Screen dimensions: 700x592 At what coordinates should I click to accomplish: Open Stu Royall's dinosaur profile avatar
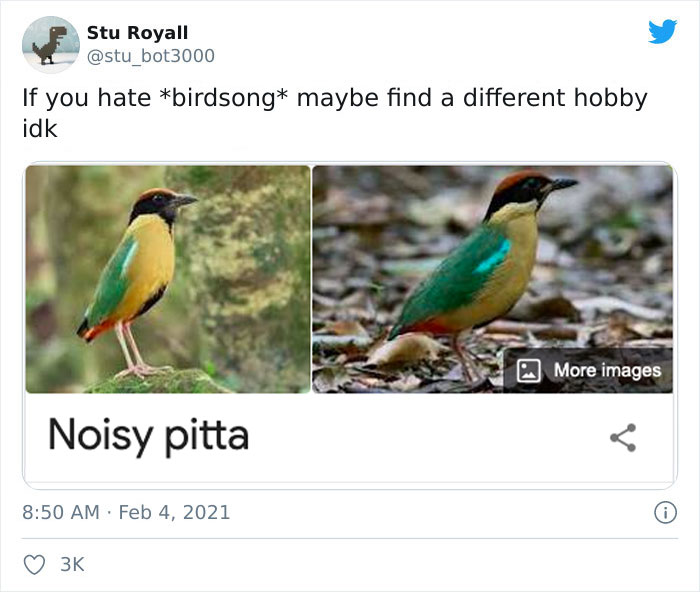coord(49,45)
